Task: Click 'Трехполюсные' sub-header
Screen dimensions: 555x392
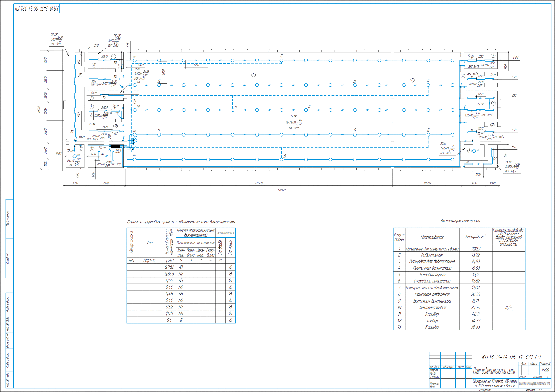Action: click(x=206, y=243)
